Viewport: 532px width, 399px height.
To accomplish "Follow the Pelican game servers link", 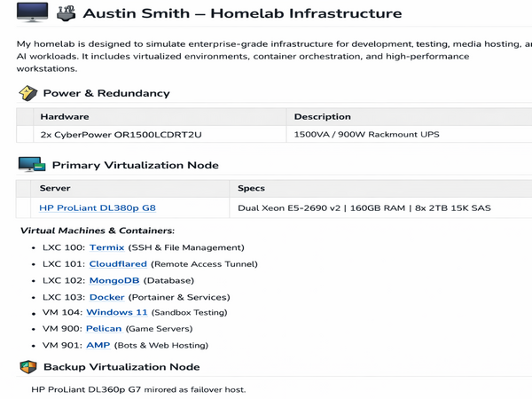I will [x=104, y=328].
